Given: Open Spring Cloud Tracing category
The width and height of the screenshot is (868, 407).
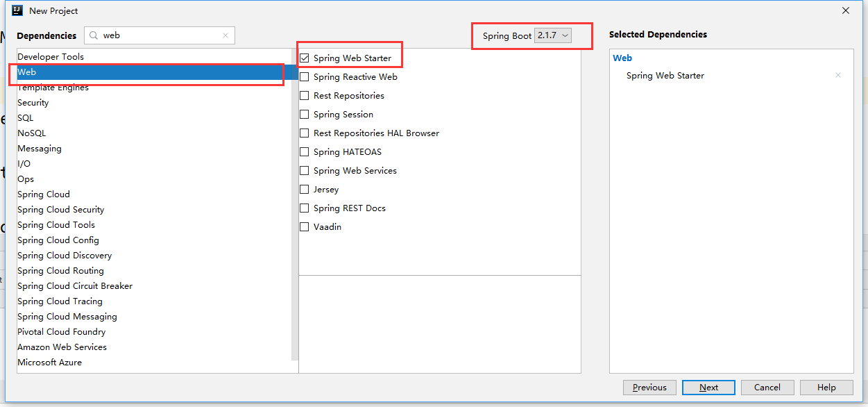Looking at the screenshot, I should (x=155, y=301).
